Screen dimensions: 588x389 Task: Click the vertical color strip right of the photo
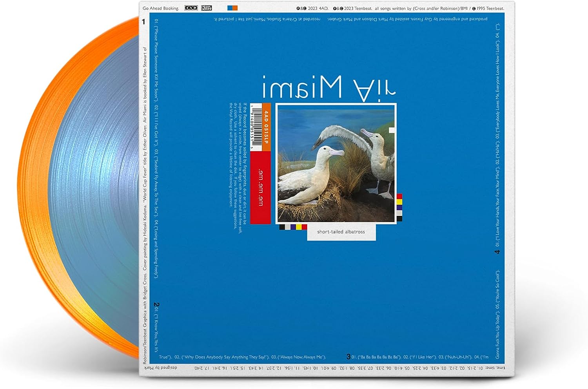click(x=399, y=208)
